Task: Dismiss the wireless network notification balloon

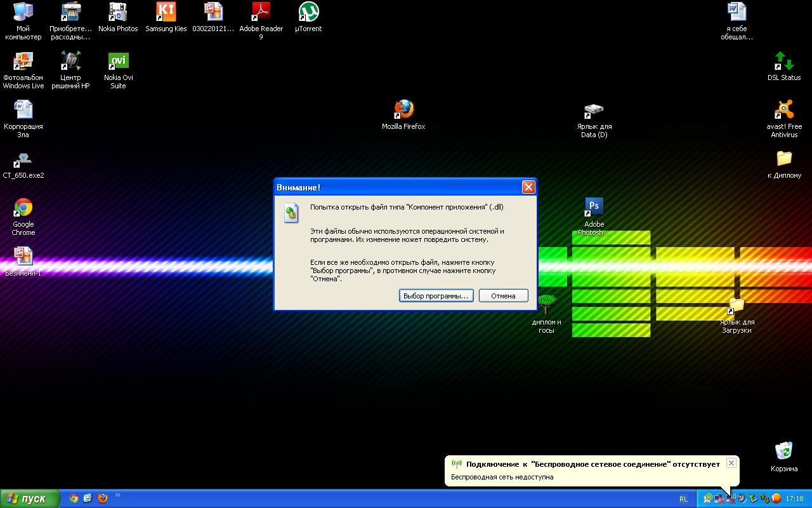Action: point(731,464)
